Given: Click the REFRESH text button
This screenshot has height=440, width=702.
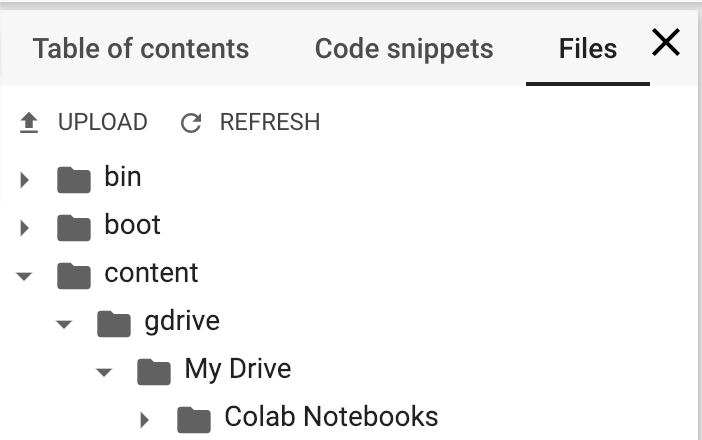Looking at the screenshot, I should (x=270, y=122).
